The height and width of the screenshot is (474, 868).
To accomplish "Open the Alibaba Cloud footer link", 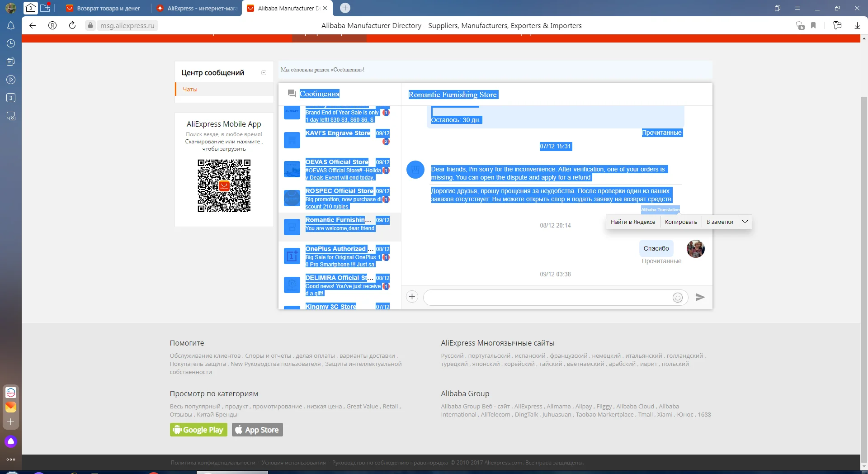I will point(635,407).
